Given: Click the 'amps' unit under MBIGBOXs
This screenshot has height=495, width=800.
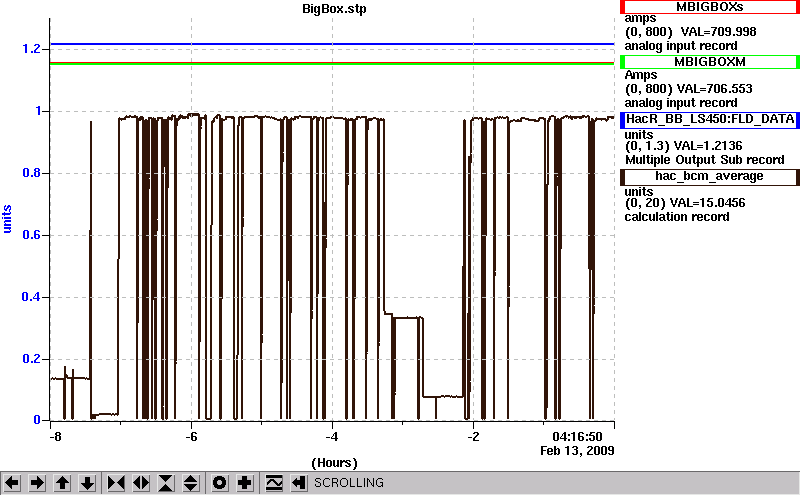Looking at the screenshot, I should coord(641,19).
